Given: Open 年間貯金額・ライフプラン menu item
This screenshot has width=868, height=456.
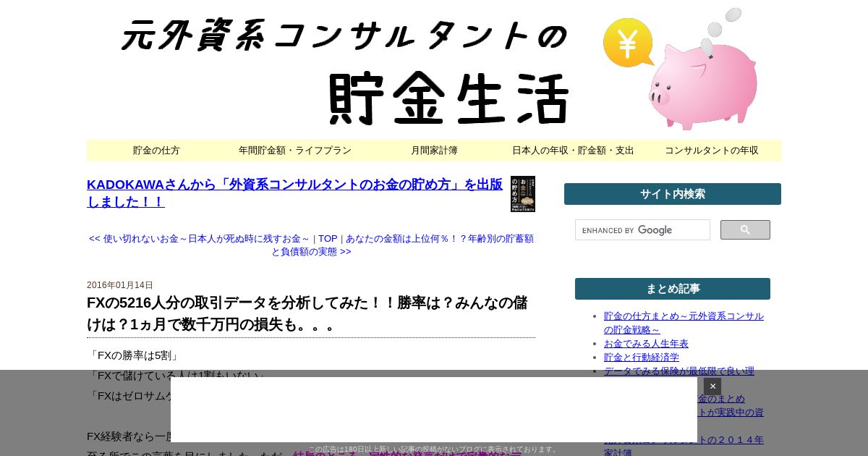Looking at the screenshot, I should coord(295,151).
